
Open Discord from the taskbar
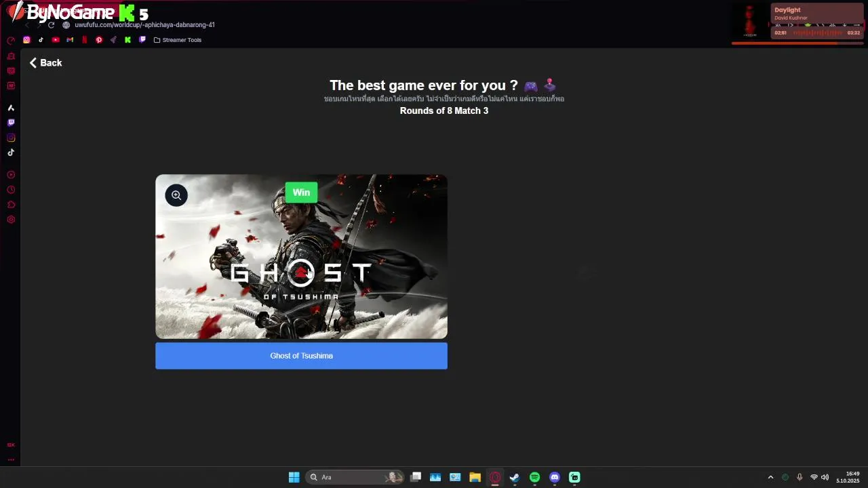point(555,477)
